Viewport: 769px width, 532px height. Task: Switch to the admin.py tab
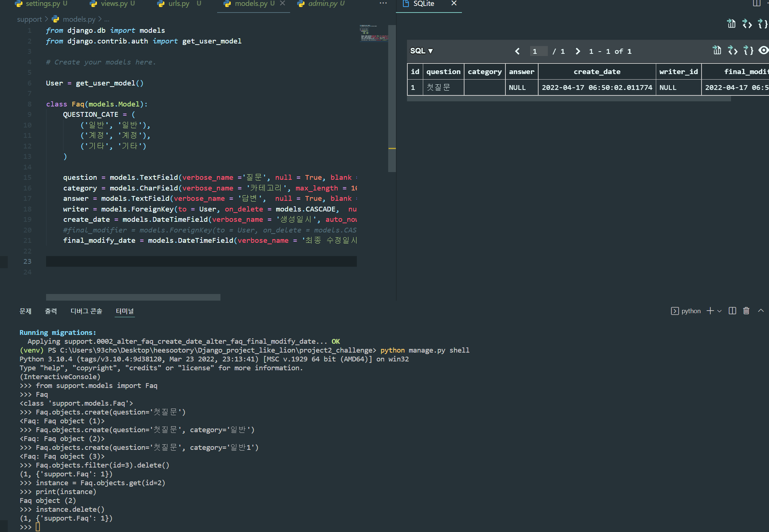(321, 4)
